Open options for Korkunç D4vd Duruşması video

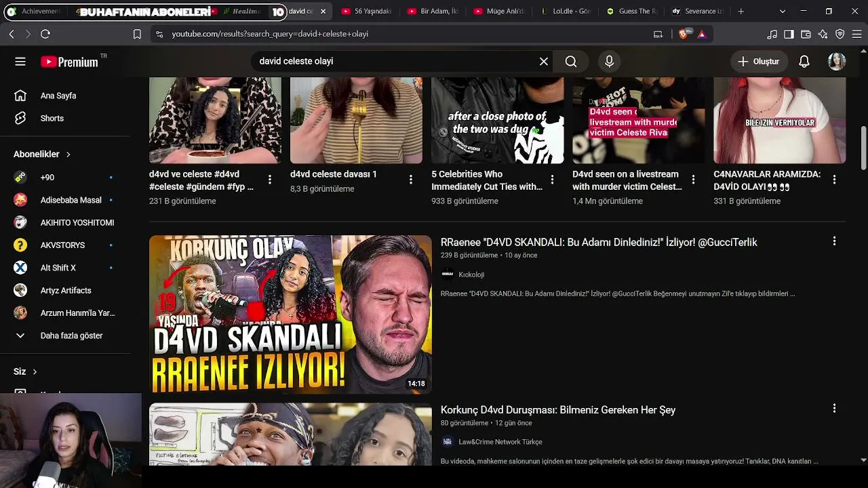click(x=834, y=409)
